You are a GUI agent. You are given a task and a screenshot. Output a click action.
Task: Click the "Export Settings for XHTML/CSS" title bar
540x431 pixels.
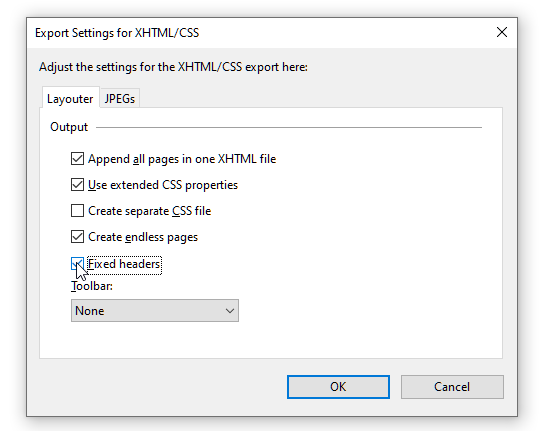117,33
